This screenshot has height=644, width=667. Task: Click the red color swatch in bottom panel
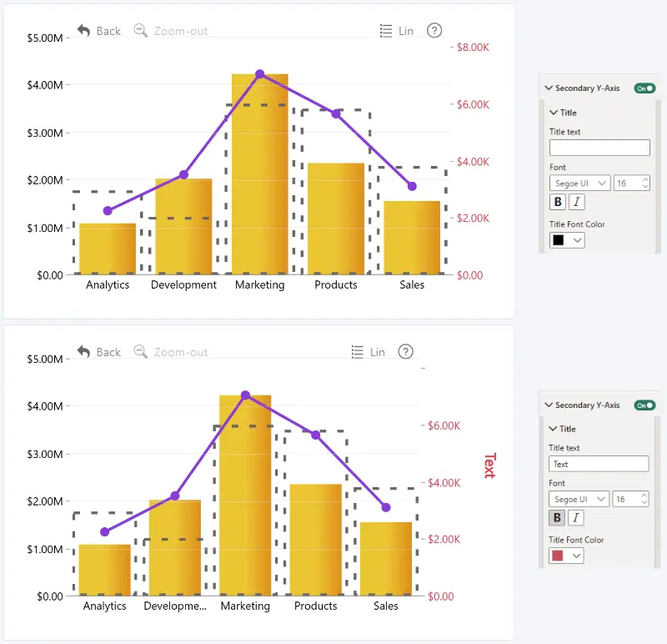[557, 556]
